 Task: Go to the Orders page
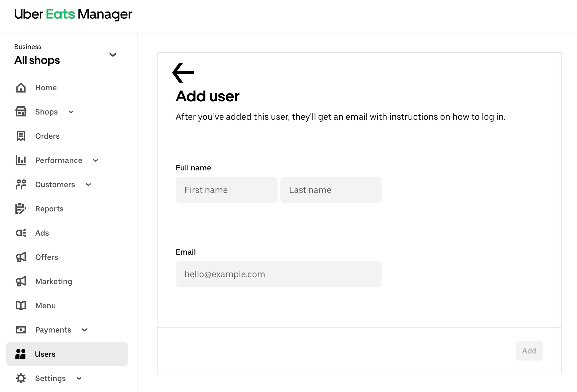47,136
